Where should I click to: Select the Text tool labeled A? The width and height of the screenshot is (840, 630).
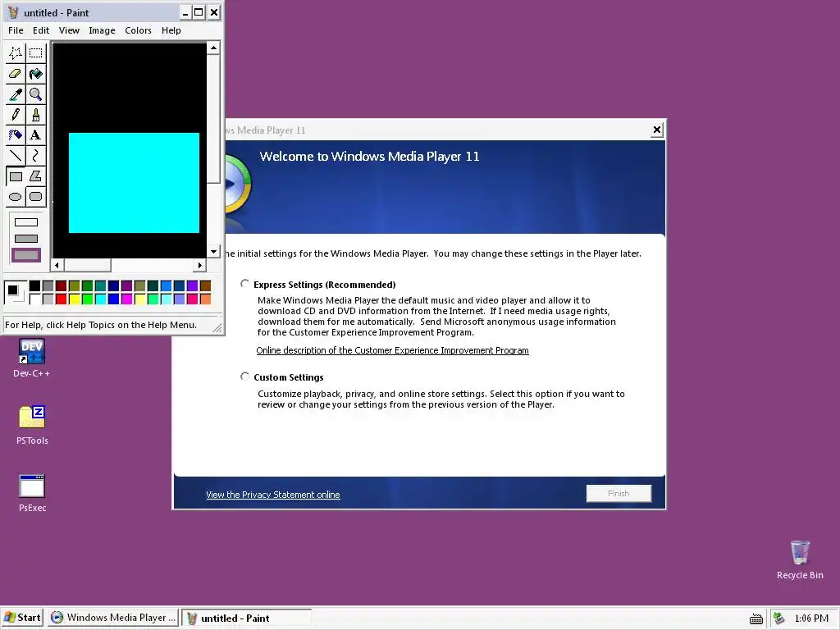pyautogui.click(x=36, y=135)
